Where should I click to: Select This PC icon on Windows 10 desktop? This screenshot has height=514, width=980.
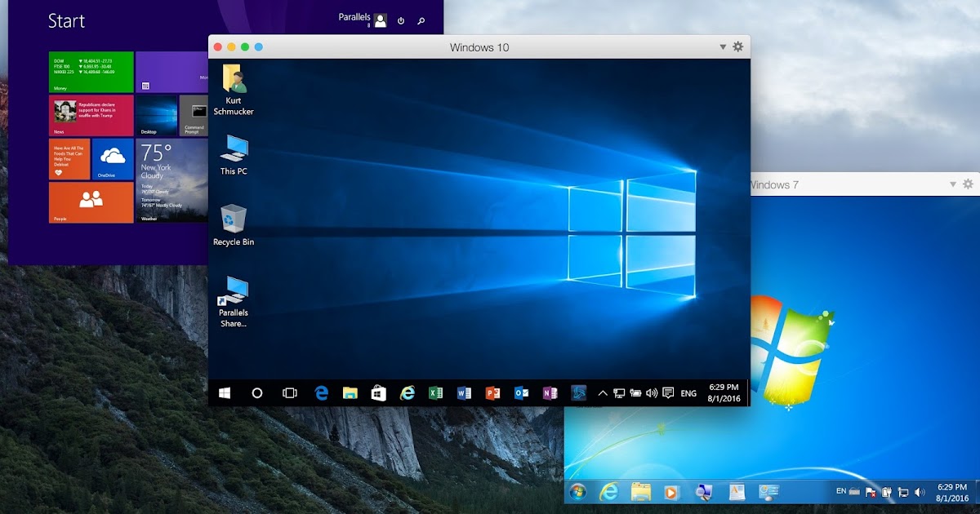coord(234,155)
